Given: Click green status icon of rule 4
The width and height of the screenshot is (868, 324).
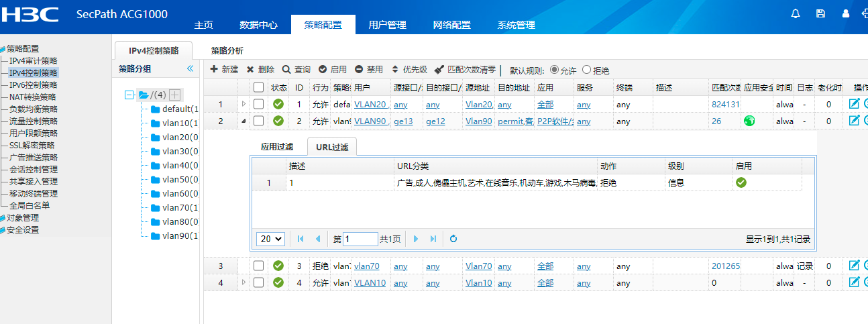Looking at the screenshot, I should tap(278, 282).
